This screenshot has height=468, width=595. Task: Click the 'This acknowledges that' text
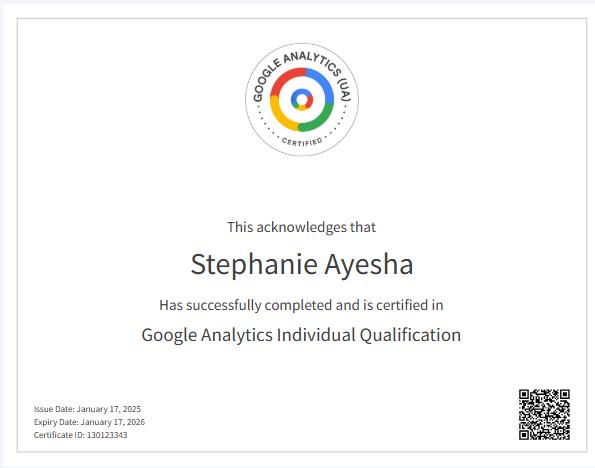[301, 227]
